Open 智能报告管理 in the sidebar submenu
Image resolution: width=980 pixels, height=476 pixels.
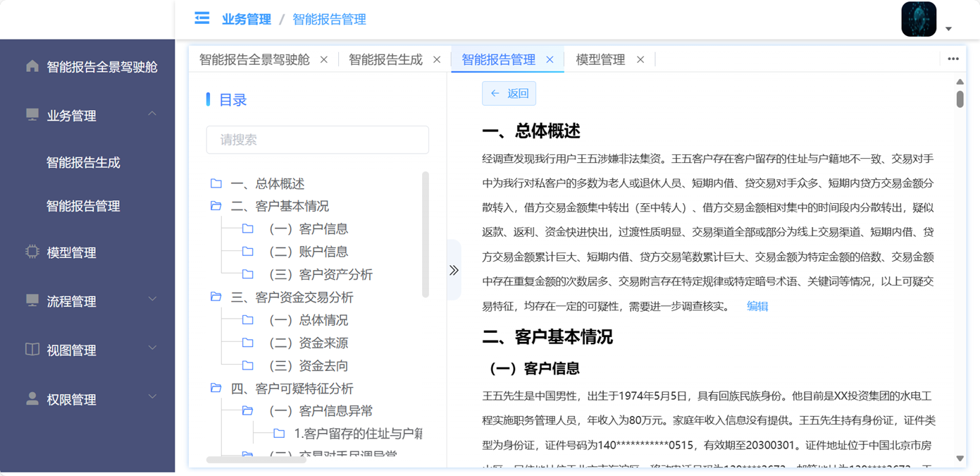[83, 206]
